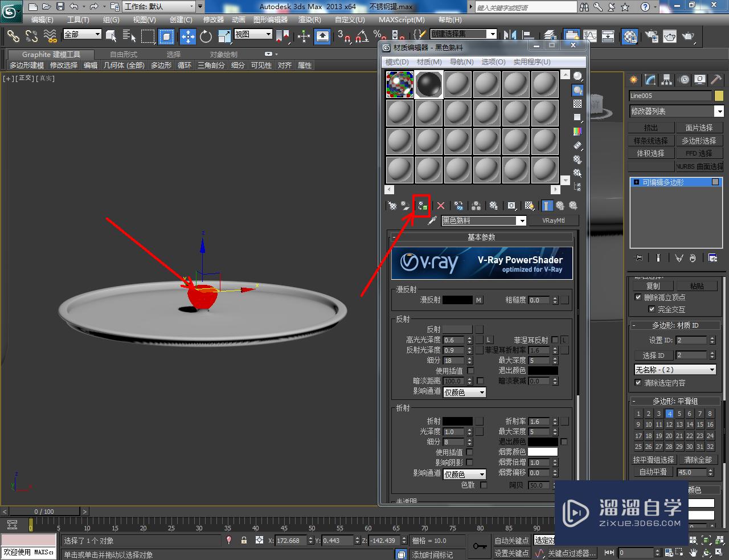Image resolution: width=729 pixels, height=560 pixels.
Task: Click the 清除全部 button
Action: 698,460
